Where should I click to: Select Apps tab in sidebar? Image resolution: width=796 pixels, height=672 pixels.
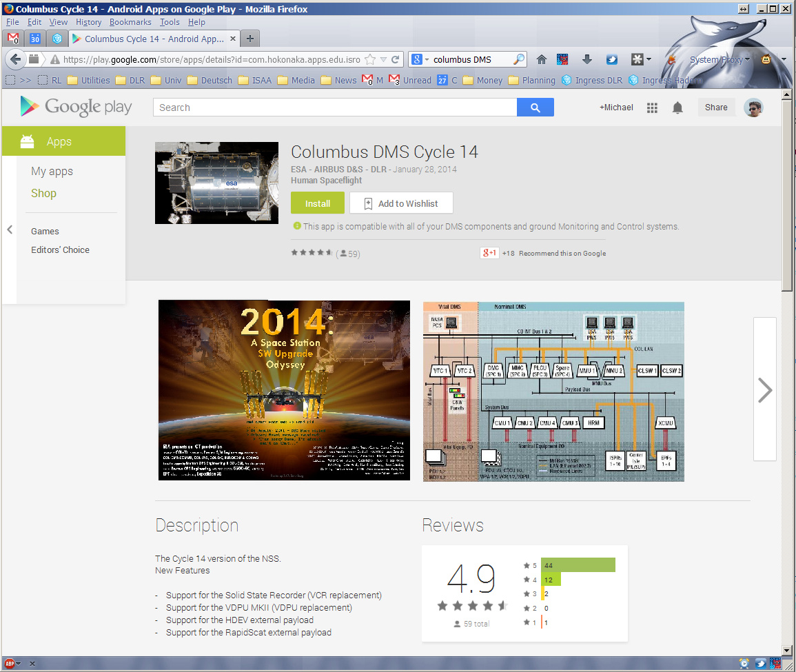click(63, 141)
